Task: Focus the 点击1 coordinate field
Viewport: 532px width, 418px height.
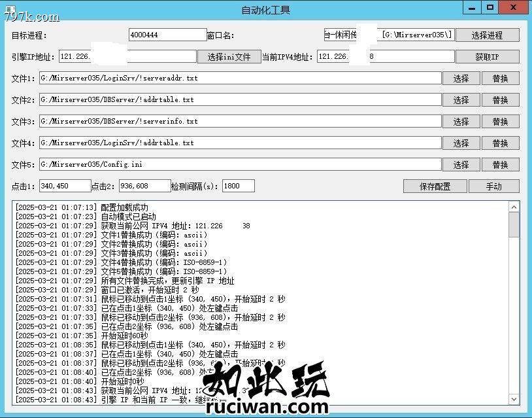Action: [65, 186]
